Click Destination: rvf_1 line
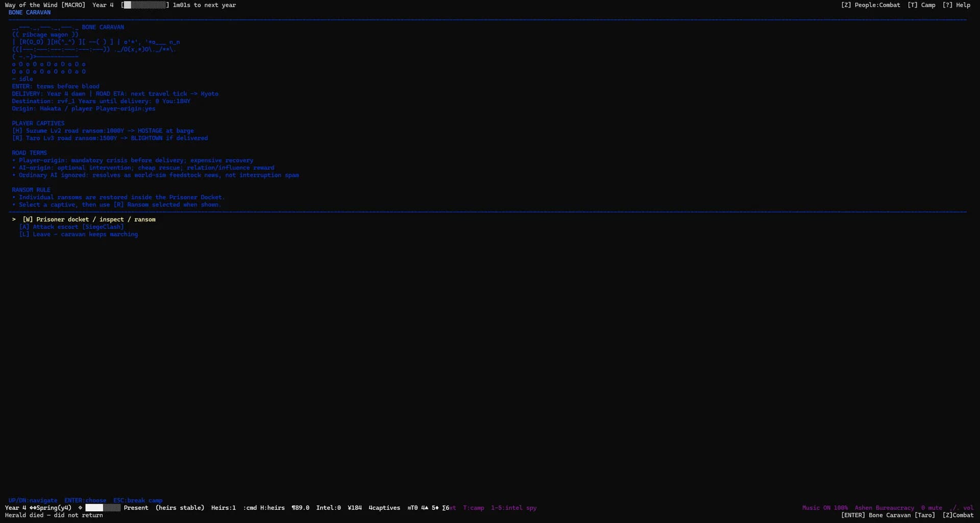The width and height of the screenshot is (980, 523). (101, 101)
